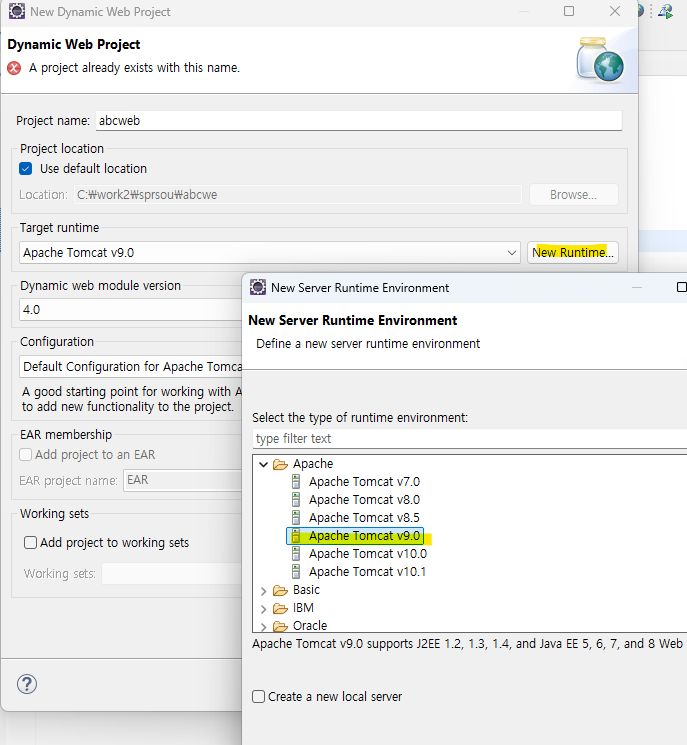Image resolution: width=687 pixels, height=745 pixels.
Task: Expand the IBM folder node
Action: click(264, 609)
